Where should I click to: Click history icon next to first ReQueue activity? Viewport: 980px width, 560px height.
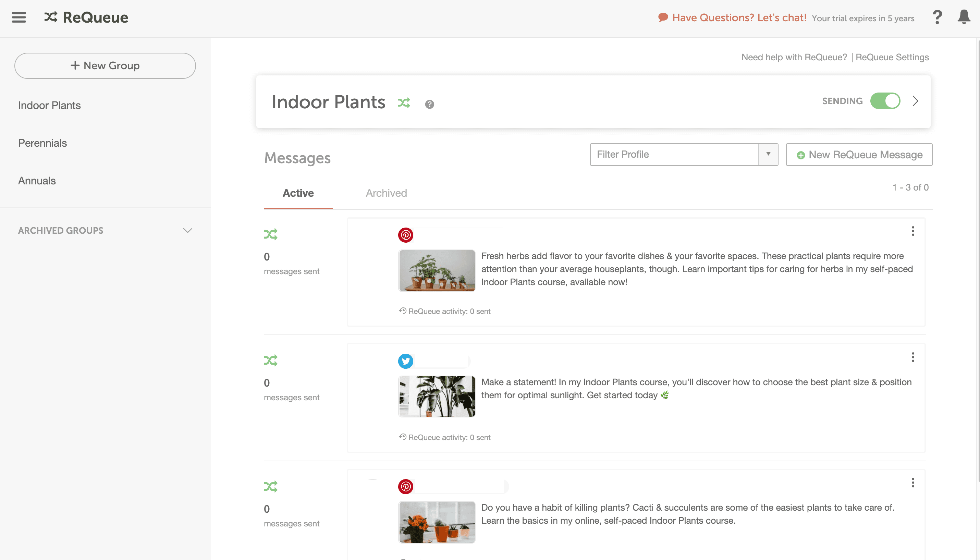pyautogui.click(x=403, y=311)
